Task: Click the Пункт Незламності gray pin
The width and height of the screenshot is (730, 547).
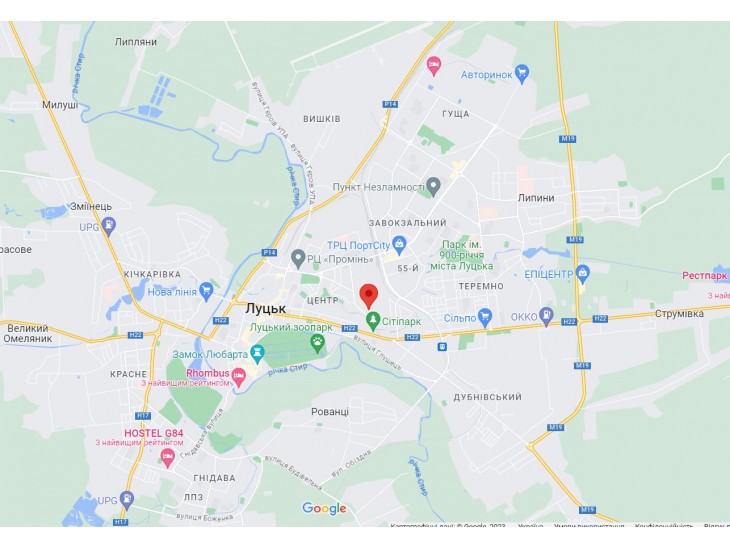Action: [433, 187]
